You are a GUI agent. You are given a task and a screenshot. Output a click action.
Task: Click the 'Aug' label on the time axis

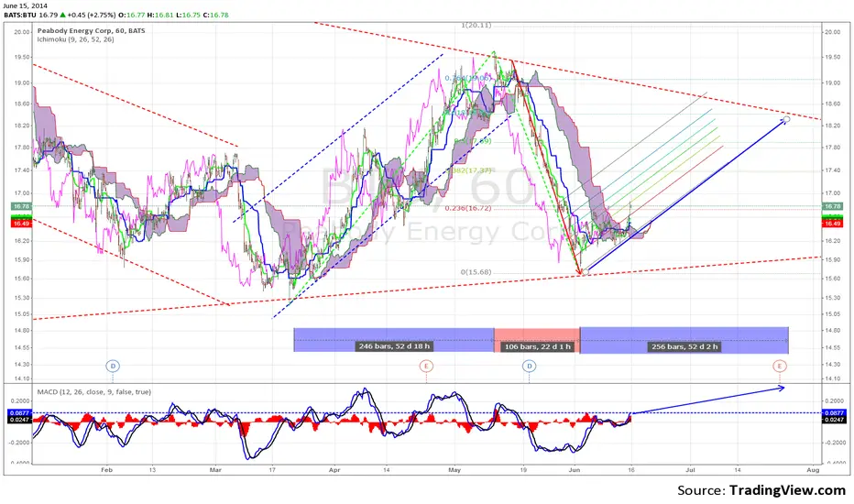(x=813, y=470)
